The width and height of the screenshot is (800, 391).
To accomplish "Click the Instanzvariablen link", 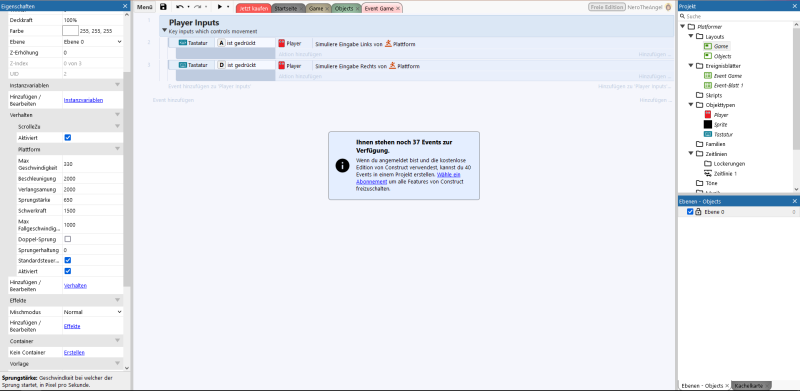I will (83, 100).
